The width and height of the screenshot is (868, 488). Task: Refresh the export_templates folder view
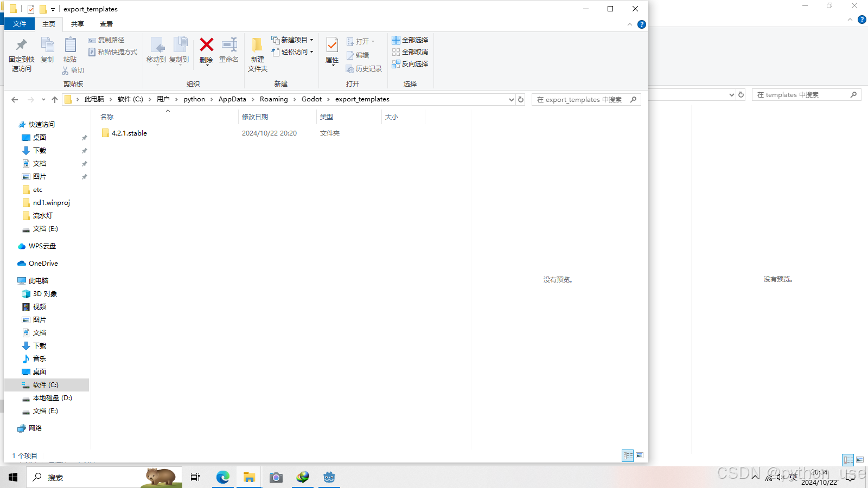click(521, 100)
